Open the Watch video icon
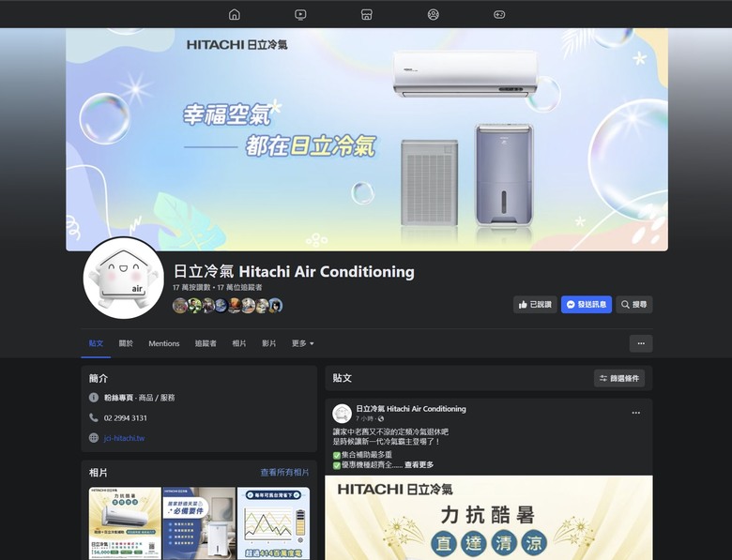 300,14
